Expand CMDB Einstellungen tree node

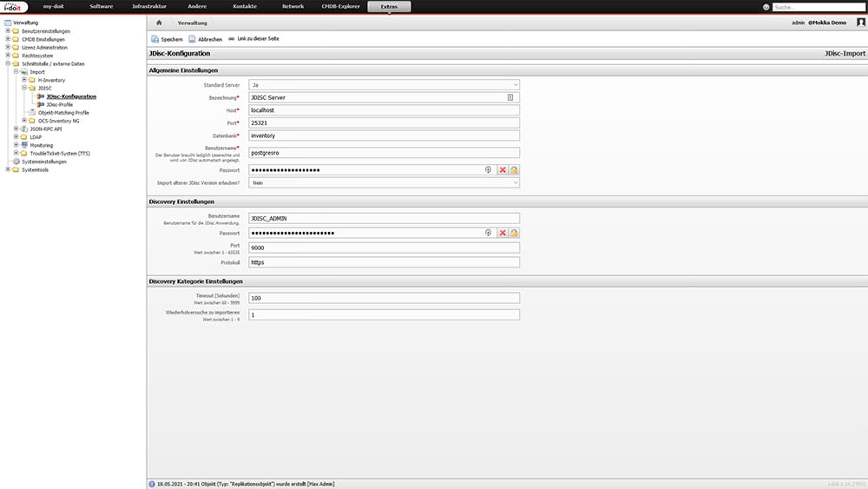tap(8, 39)
